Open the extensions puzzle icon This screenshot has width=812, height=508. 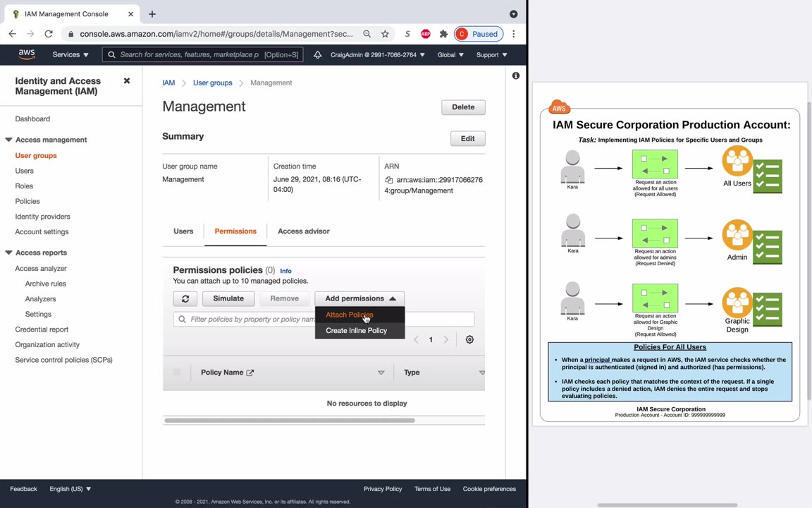click(443, 34)
